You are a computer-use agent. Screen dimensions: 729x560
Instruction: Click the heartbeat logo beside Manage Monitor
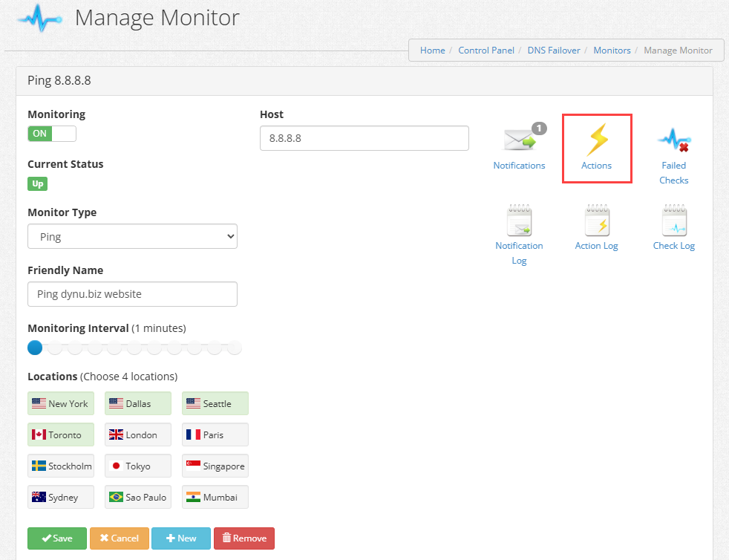(39, 18)
